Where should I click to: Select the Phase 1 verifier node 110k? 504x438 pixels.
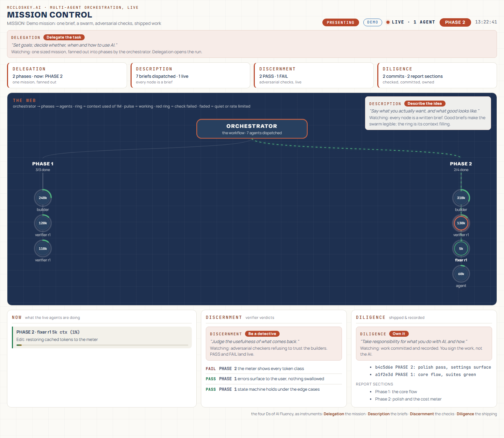click(x=43, y=248)
